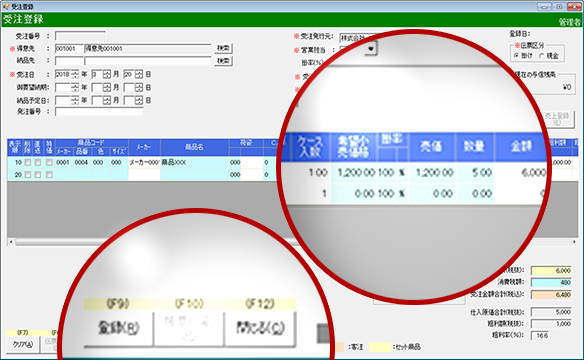Screen dimensions: 584x360
Task: Click the 商品コード header group
Action: point(92,143)
